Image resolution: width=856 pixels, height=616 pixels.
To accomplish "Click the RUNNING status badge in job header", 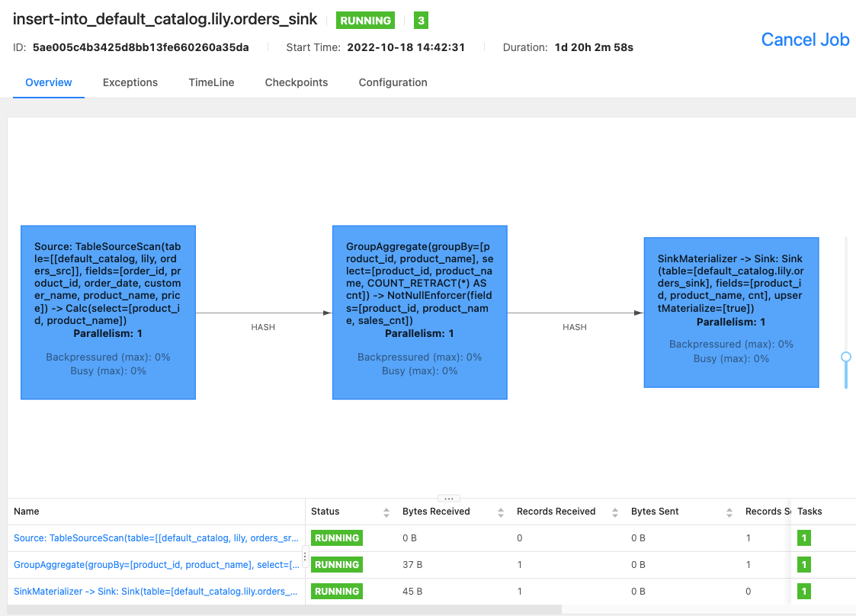I will [x=366, y=21].
